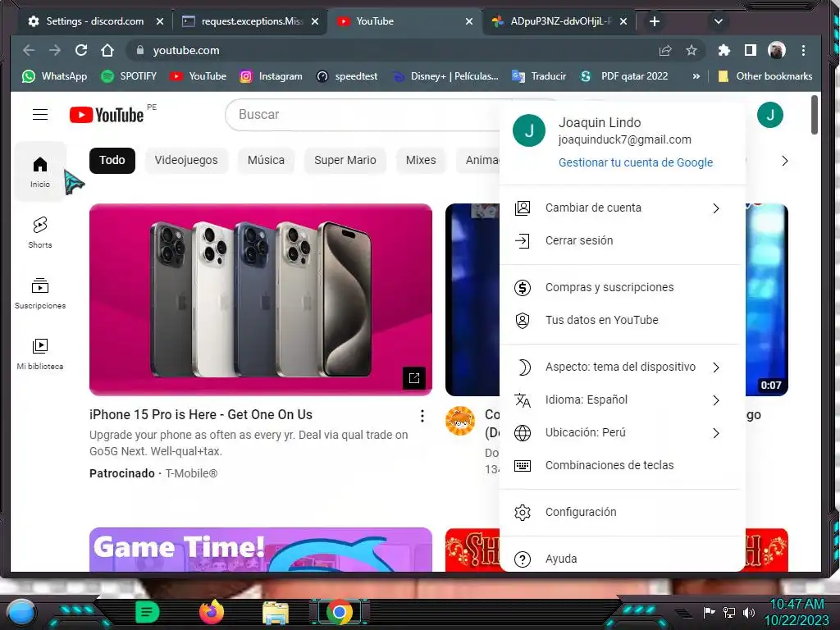Open the SPOTIFY bookmark

pyautogui.click(x=129, y=76)
